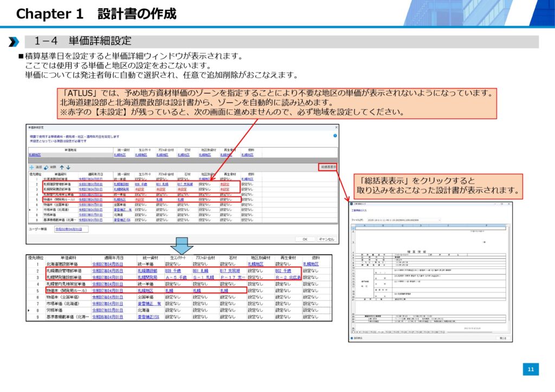
Task: Click the blue plus 追加 (add) icon
Action: [x=31, y=168]
